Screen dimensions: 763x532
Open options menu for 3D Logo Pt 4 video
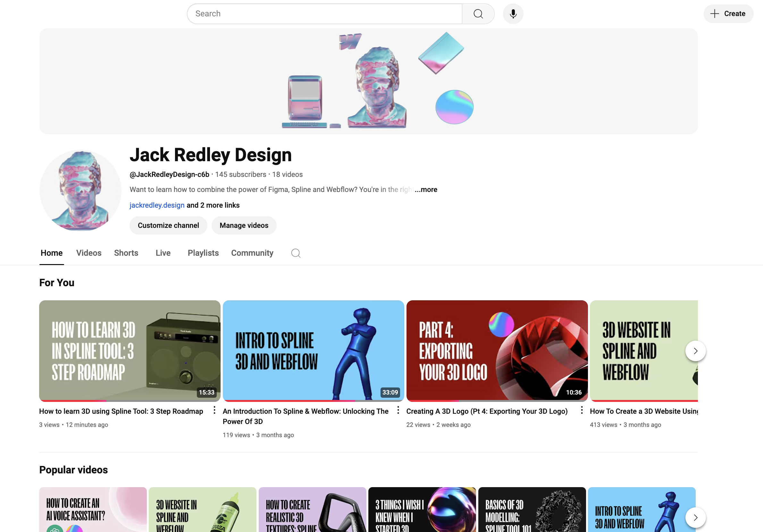pos(582,411)
